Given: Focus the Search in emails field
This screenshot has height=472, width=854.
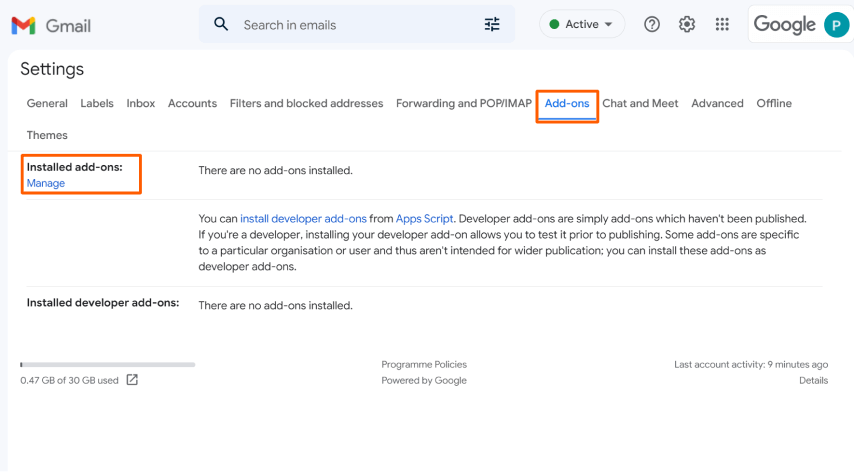Looking at the screenshot, I should [x=357, y=24].
